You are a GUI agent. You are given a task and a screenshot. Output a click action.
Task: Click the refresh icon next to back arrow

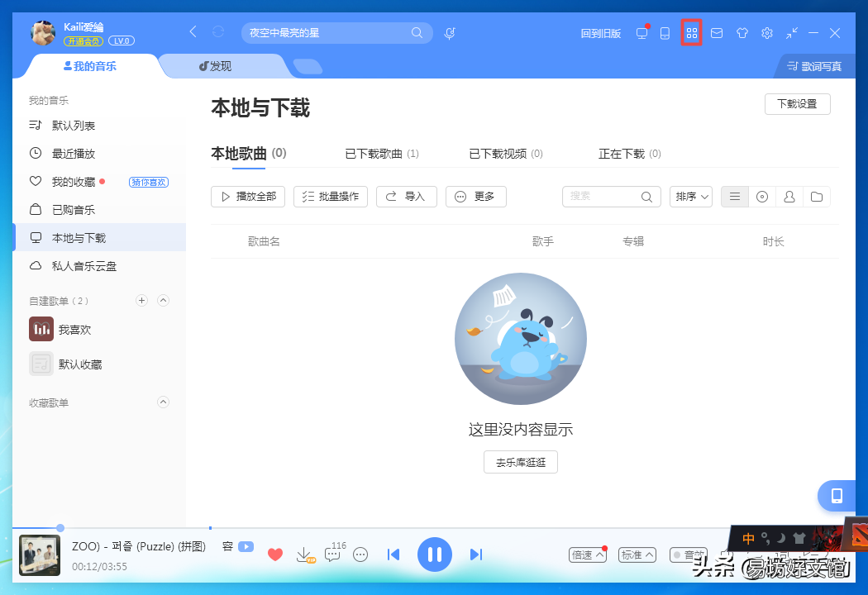218,31
